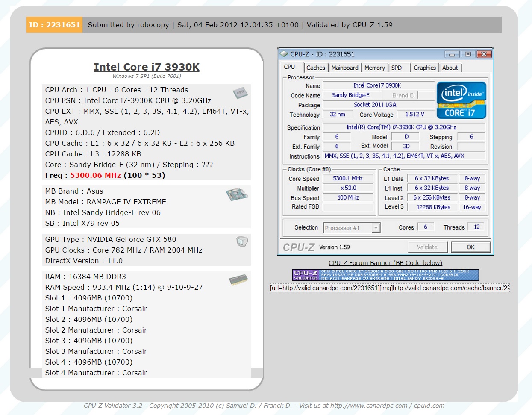532x415 pixels.
Task: Open the Mainboard tab
Action: tap(345, 68)
